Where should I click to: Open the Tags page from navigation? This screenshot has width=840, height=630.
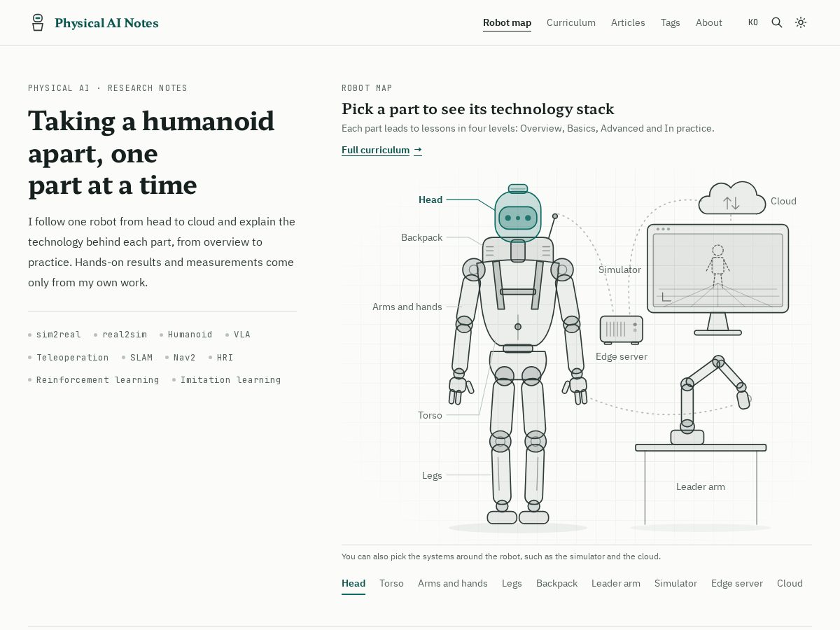[x=671, y=22]
